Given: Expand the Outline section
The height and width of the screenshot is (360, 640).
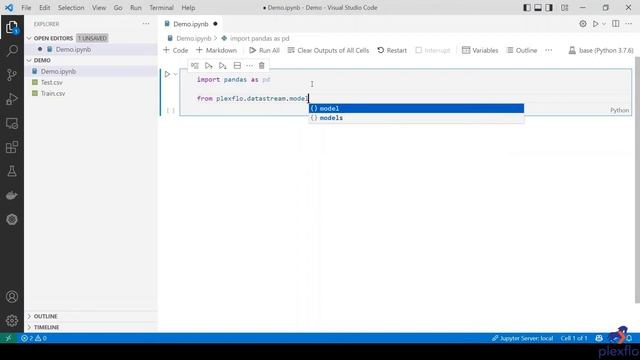Looking at the screenshot, I should (91, 316).
